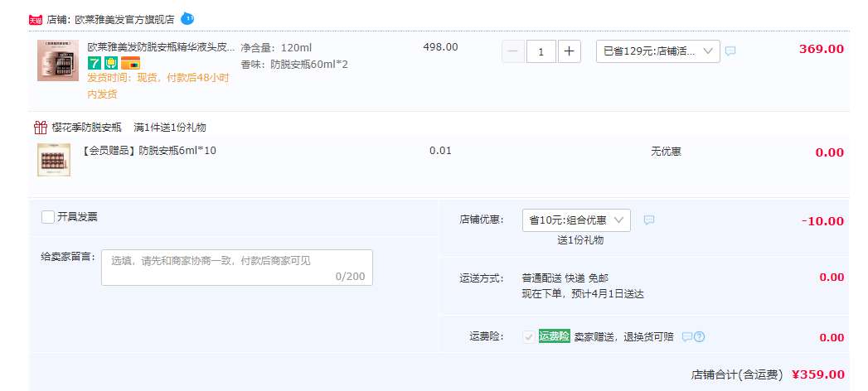The width and height of the screenshot is (868, 391).
Task: Click the 运费险： row label
Action: (487, 337)
